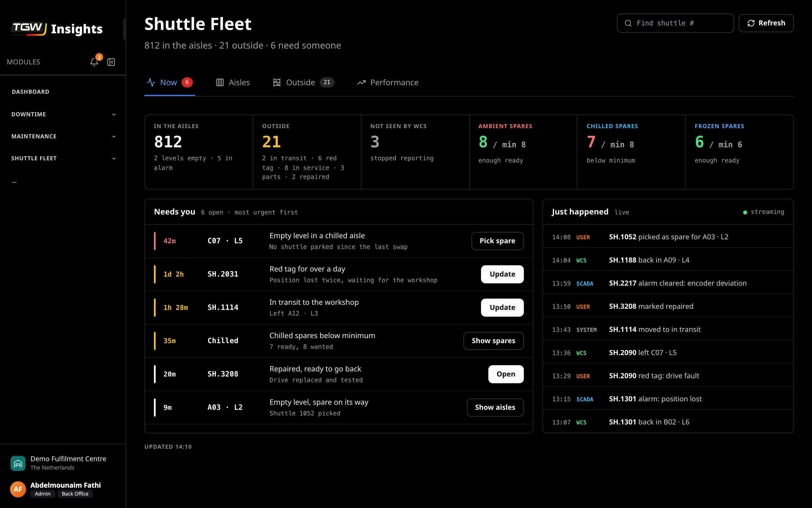
Task: Open the Frozen Spares card
Action: click(x=740, y=152)
